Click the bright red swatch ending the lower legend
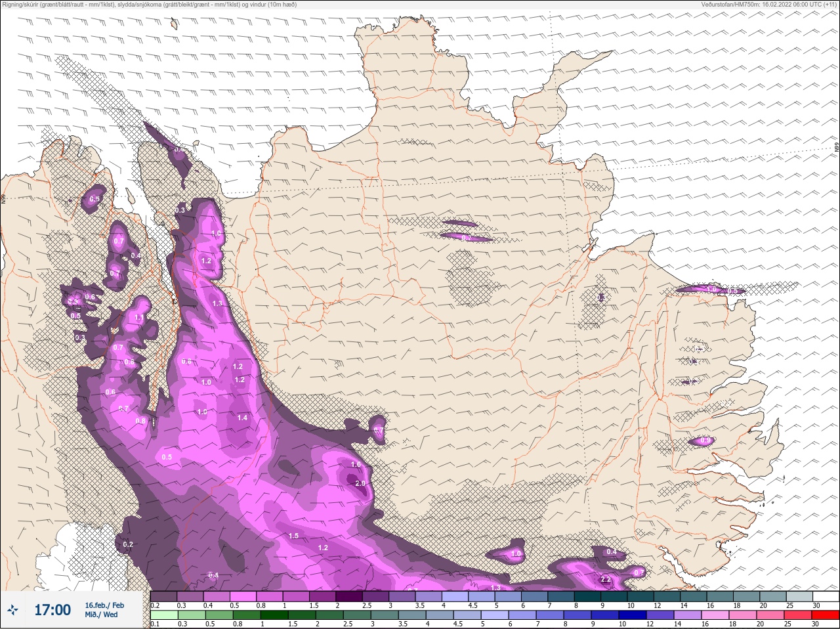 click(x=825, y=615)
